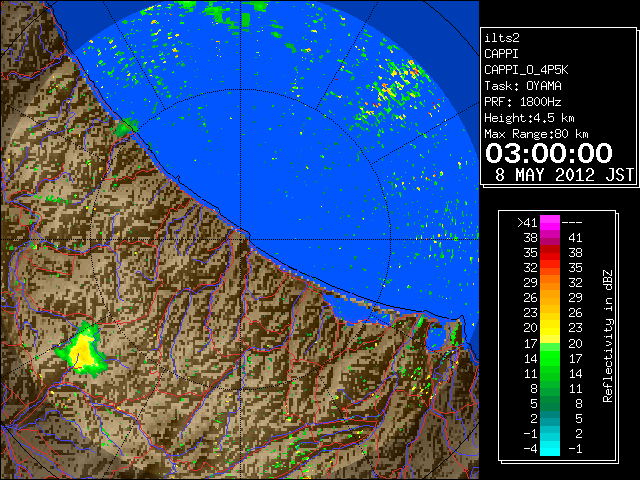
Task: Click the yellow-green storm cell over land
Action: [82, 349]
